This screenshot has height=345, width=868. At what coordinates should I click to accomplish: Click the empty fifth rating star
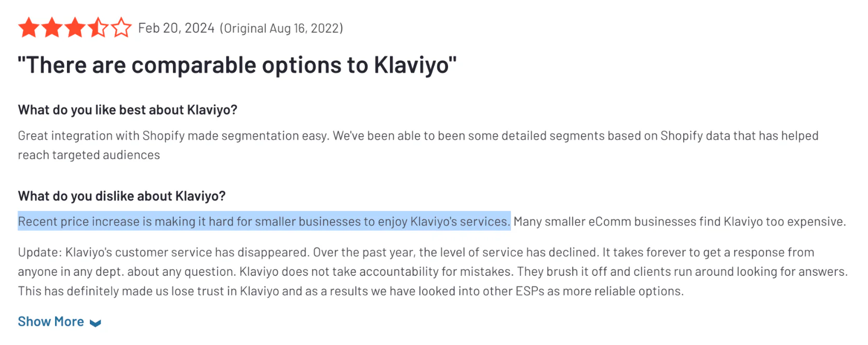pos(121,28)
